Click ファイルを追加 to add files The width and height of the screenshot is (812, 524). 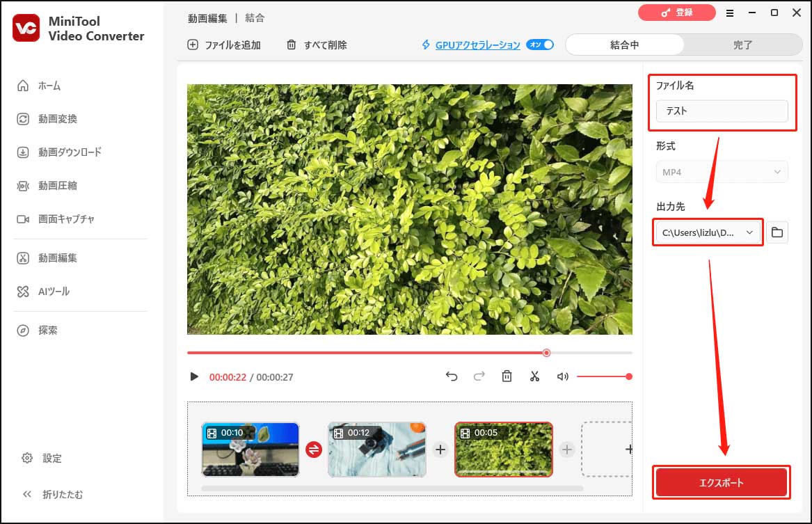point(224,45)
